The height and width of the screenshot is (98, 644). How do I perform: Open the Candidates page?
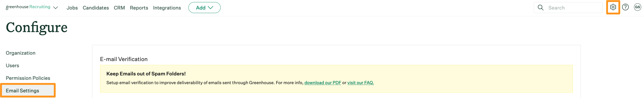tap(96, 8)
